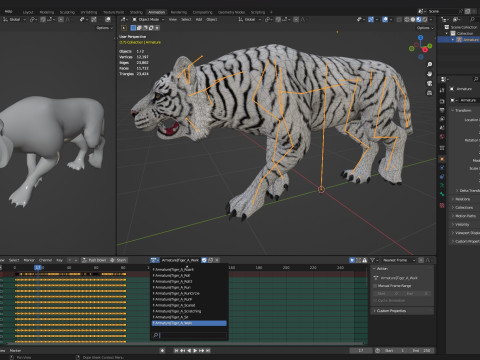Image resolution: width=480 pixels, height=360 pixels.
Task: Collapse the Transform panel
Action: pyautogui.click(x=463, y=110)
